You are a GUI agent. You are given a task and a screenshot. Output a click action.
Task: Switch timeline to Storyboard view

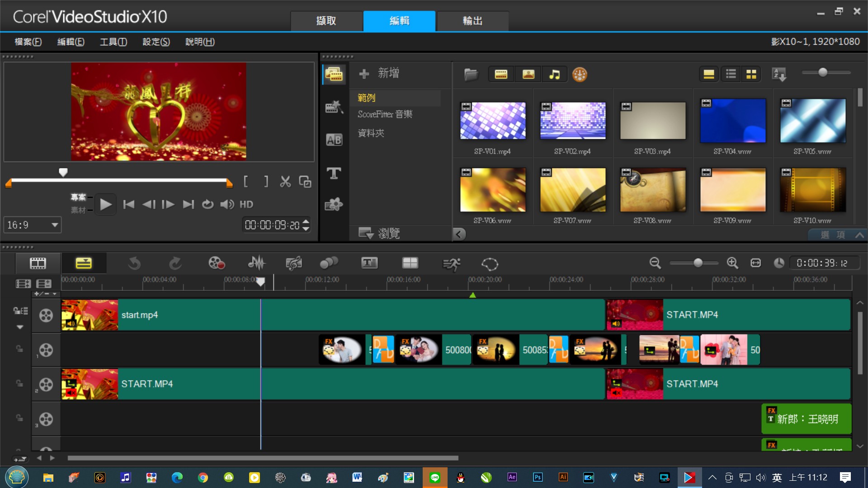[38, 263]
